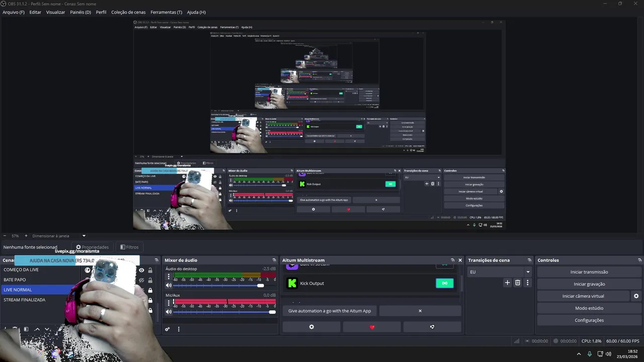Open the Perfil menu
Screen dimensions: 644x362
(x=101, y=12)
